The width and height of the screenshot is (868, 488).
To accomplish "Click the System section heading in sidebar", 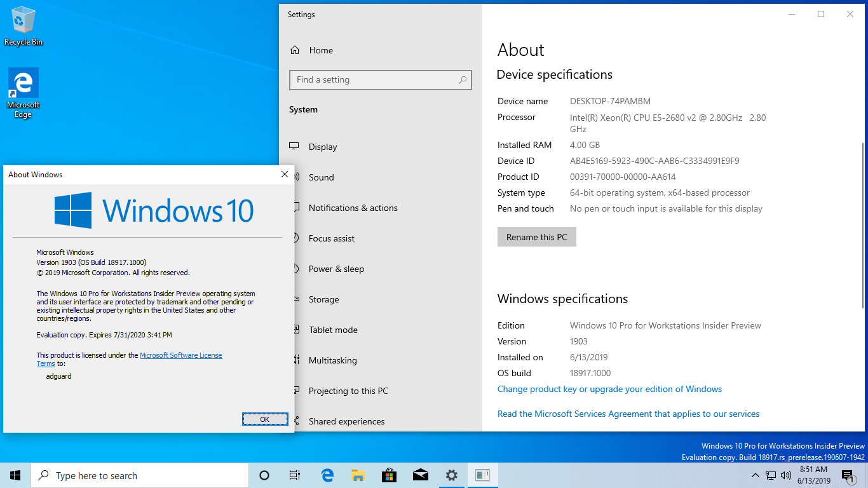I will pos(303,109).
